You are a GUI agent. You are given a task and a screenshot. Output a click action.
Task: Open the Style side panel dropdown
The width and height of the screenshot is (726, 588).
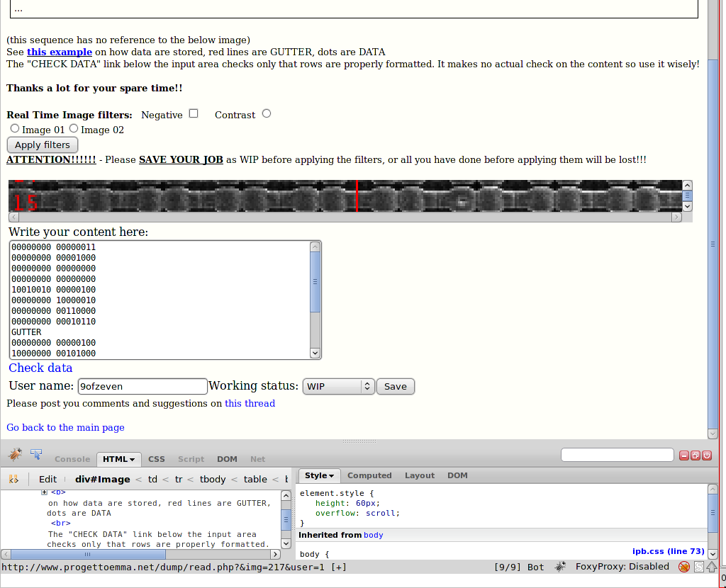(320, 475)
